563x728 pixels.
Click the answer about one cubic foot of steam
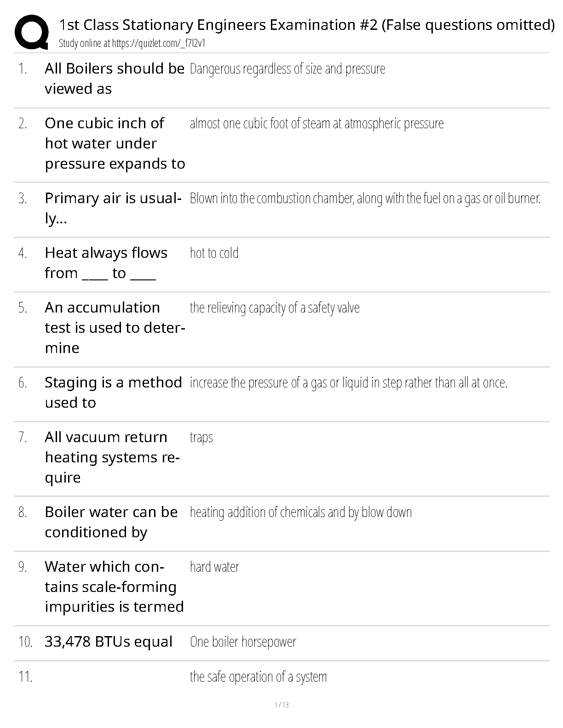[x=316, y=124]
